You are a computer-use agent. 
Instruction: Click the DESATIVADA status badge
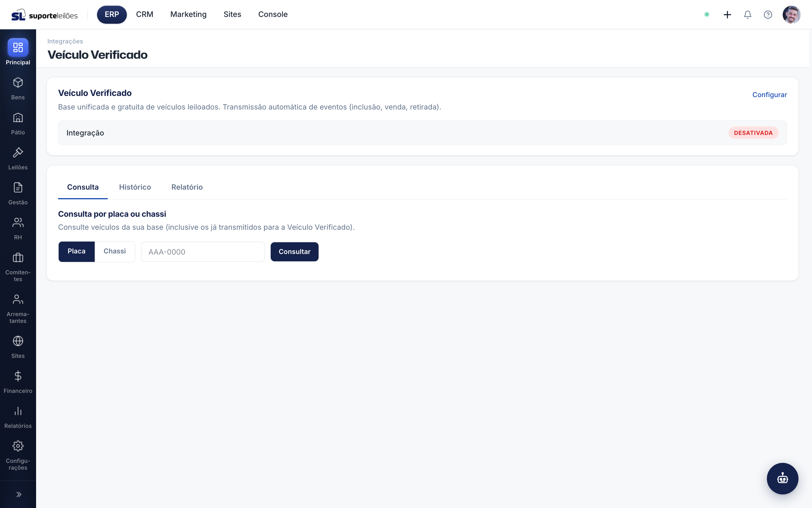(753, 133)
